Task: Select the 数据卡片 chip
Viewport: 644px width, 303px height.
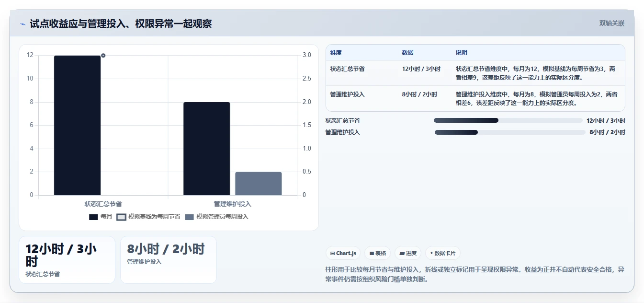Action: click(x=442, y=253)
